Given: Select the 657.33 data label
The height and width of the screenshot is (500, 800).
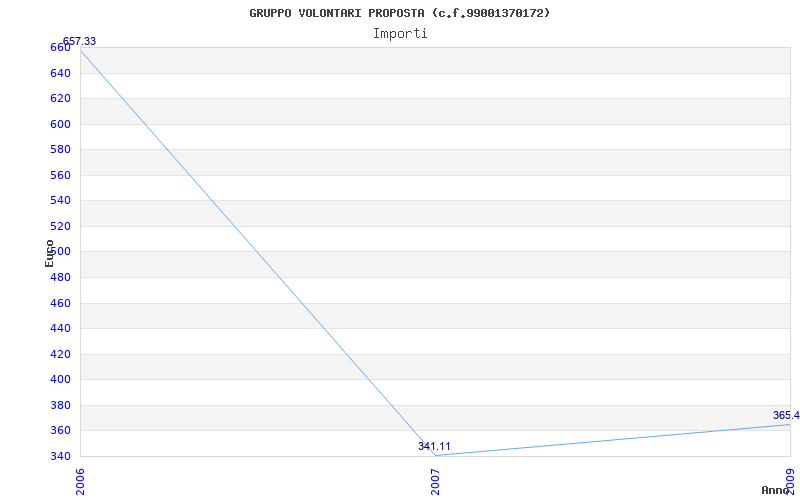Looking at the screenshot, I should (79, 41).
